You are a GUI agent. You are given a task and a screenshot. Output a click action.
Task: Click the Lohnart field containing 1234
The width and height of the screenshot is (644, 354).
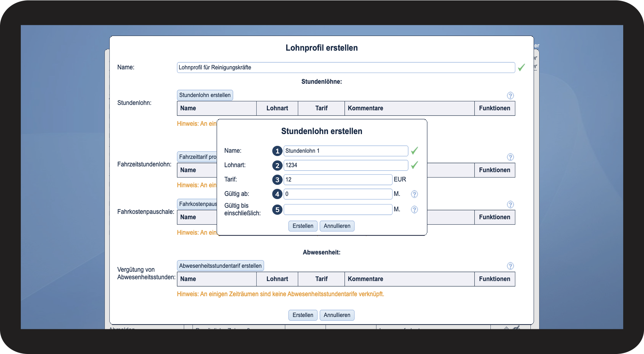[x=346, y=165]
